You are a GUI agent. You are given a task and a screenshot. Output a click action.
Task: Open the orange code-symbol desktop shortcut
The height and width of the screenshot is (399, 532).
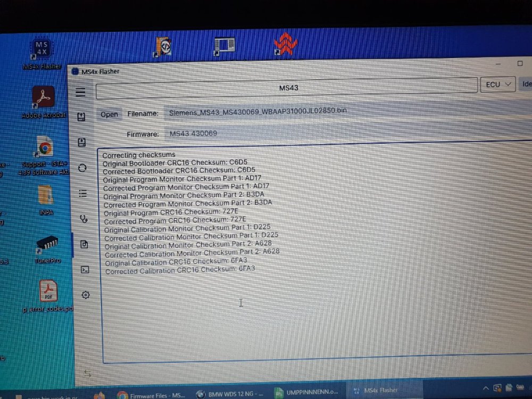(163, 46)
